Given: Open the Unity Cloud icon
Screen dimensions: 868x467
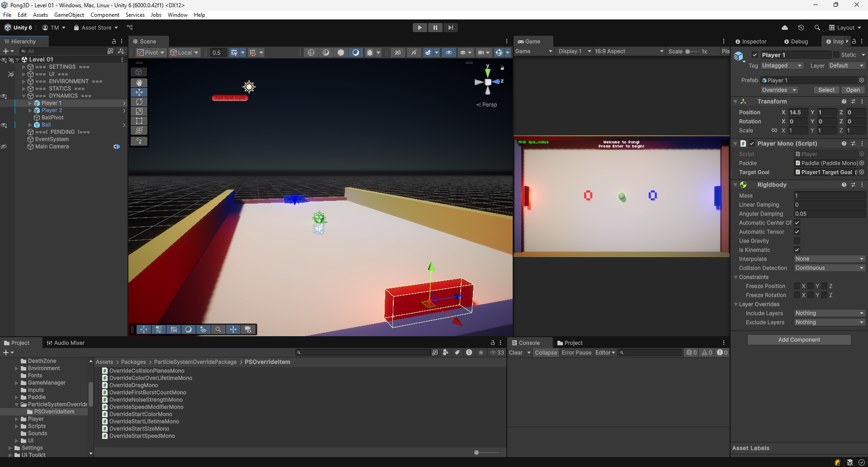Looking at the screenshot, I should click(x=785, y=28).
